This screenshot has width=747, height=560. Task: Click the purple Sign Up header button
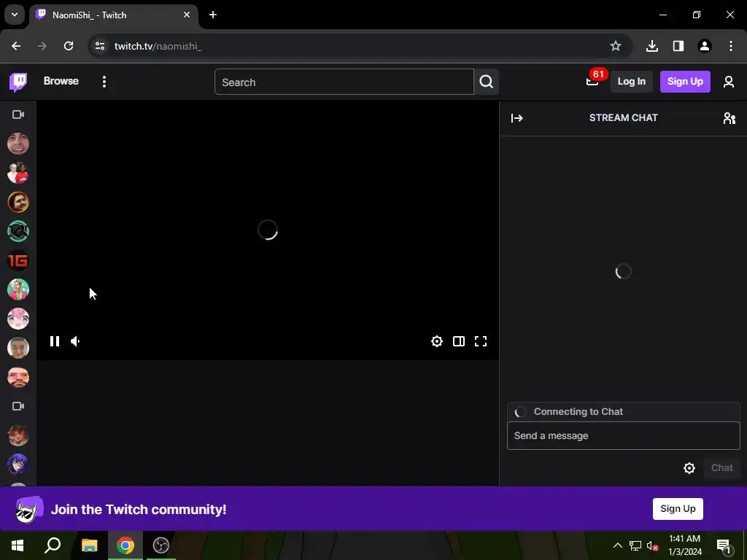(685, 82)
